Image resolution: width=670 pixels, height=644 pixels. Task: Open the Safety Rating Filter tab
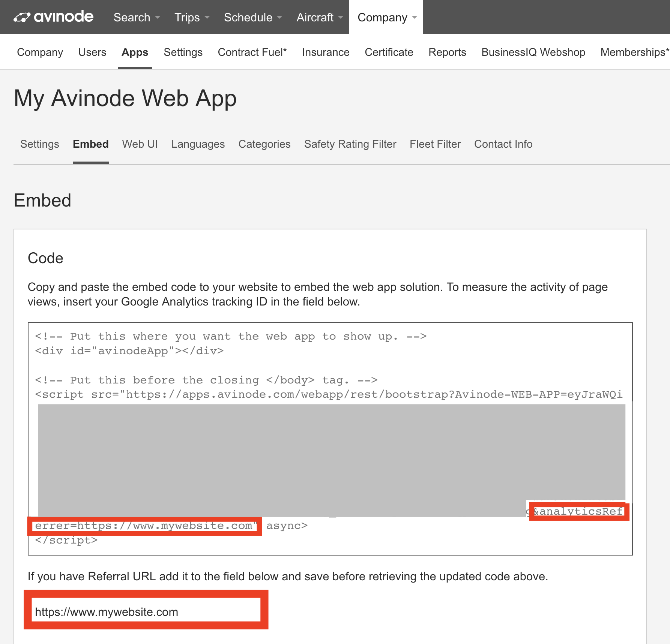[350, 144]
